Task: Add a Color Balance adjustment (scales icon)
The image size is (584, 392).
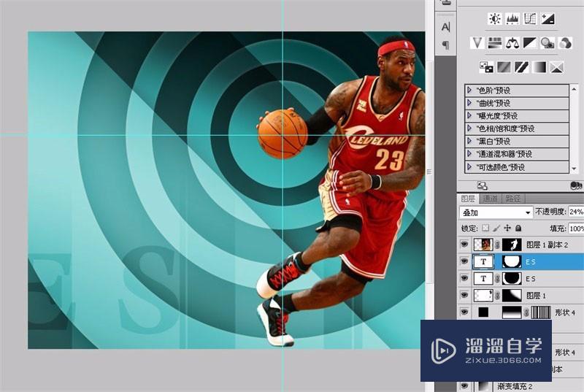Action: 512,43
